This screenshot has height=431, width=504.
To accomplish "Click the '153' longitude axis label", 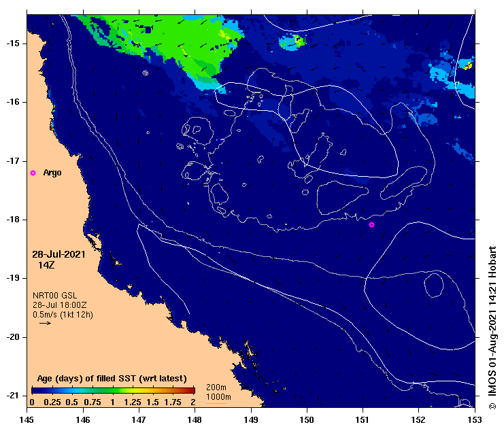I will pos(475,419).
